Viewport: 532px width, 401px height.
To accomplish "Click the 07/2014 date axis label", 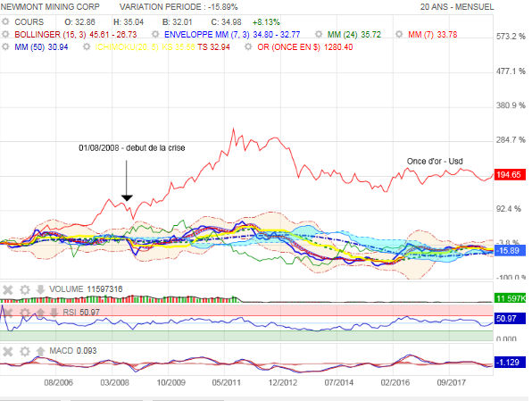I will [339, 383].
